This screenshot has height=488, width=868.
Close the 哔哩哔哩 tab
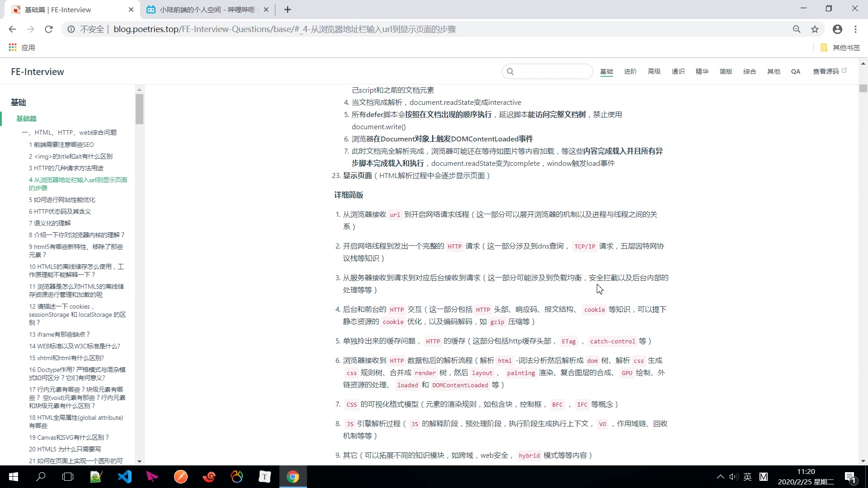point(266,9)
